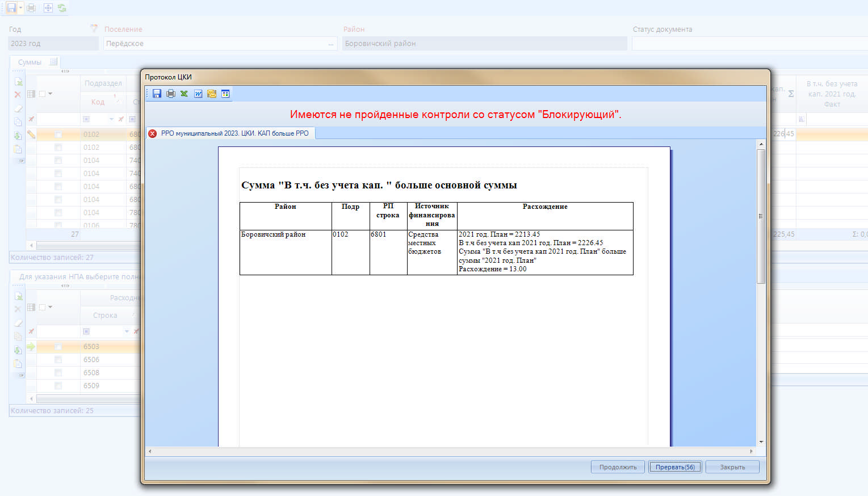Viewport: 868px width, 496px height.
Task: Click the green refresh icon in main toolbar
Action: click(x=62, y=8)
